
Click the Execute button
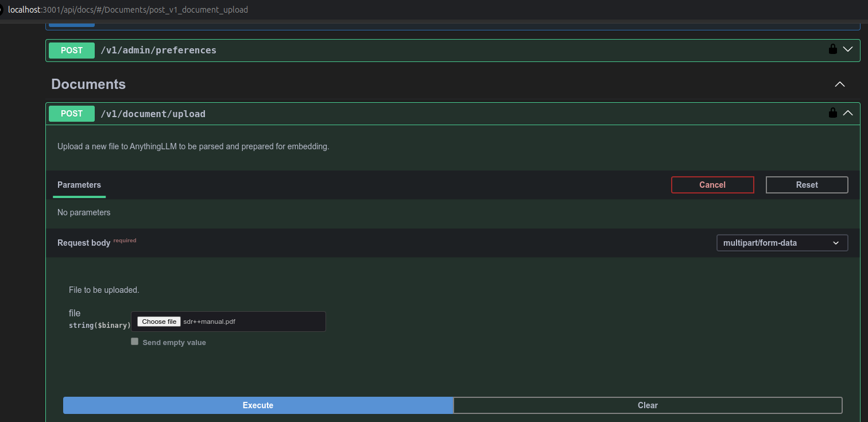click(x=258, y=405)
